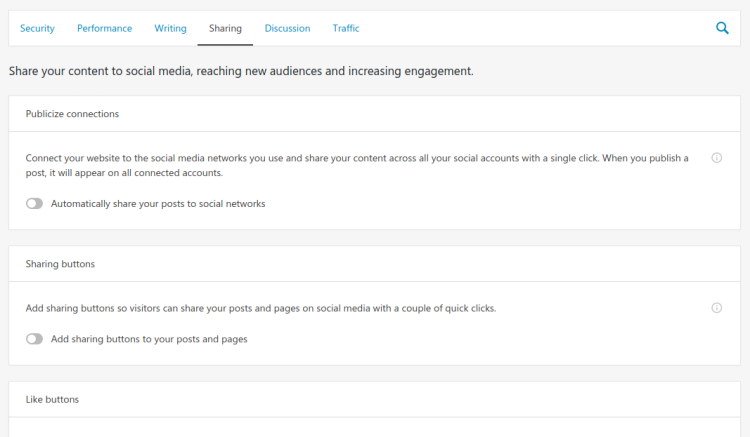Open info icon for Publicize connections

[716, 158]
